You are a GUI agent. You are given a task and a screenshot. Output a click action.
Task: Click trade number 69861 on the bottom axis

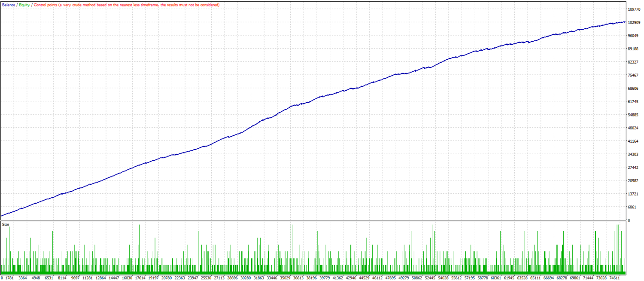pyautogui.click(x=575, y=278)
